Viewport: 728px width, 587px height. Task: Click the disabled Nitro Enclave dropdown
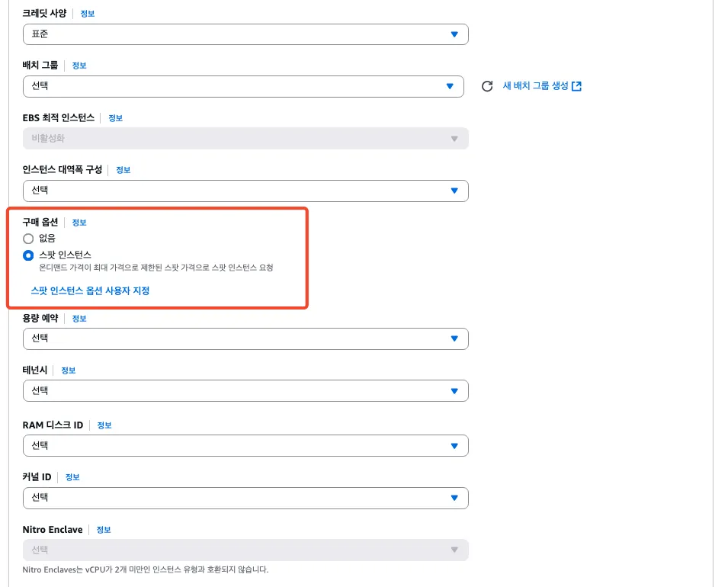pyautogui.click(x=245, y=550)
